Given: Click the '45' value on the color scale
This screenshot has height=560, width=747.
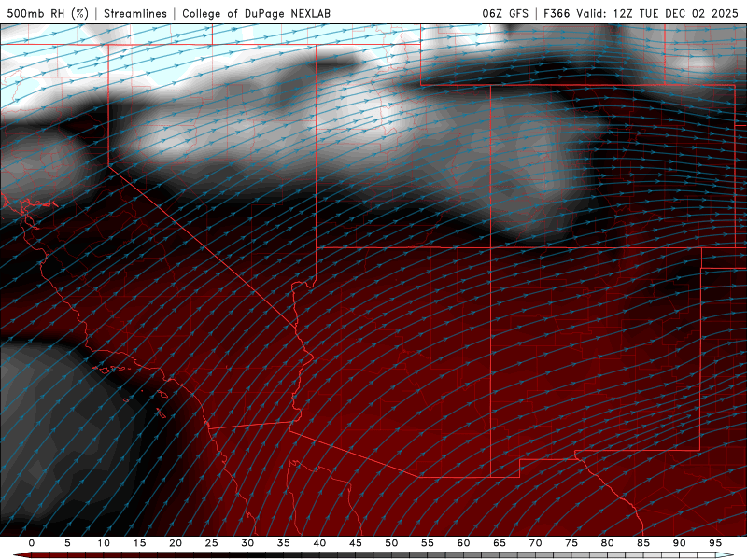Looking at the screenshot, I should click(356, 543).
